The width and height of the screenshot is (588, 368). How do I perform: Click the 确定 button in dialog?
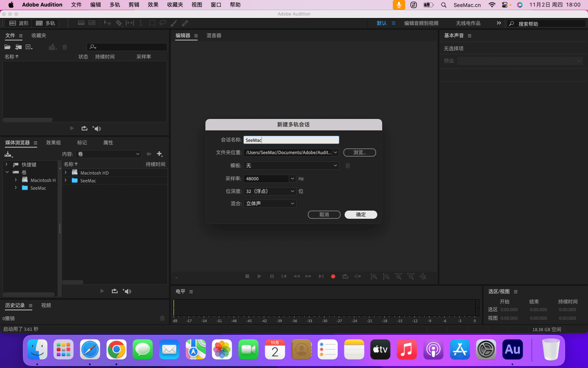pos(361,215)
